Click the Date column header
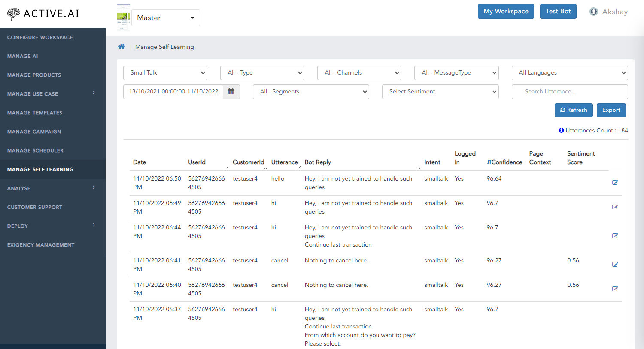The width and height of the screenshot is (644, 349). coord(140,162)
